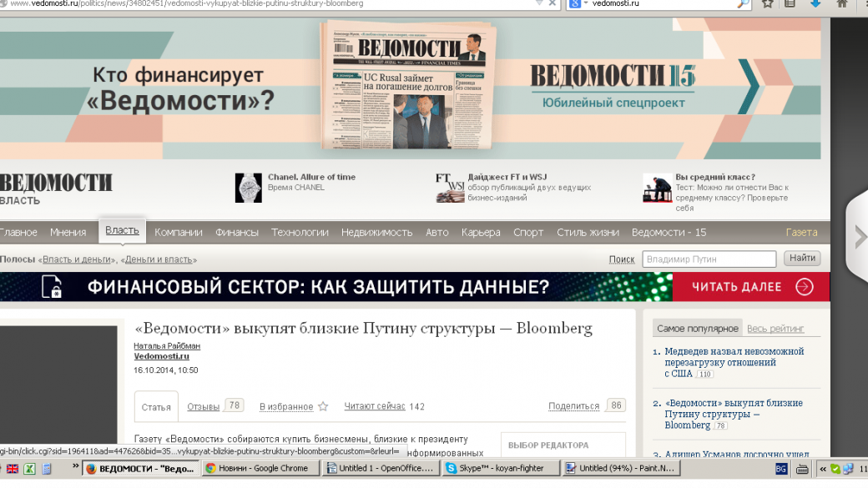Open the 'Власть и деньги' section link

(x=77, y=259)
